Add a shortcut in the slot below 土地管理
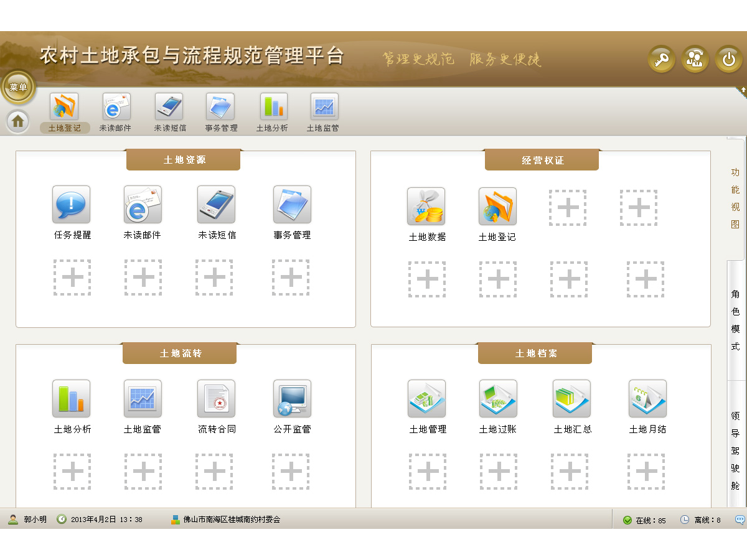747x560 pixels. (428, 472)
